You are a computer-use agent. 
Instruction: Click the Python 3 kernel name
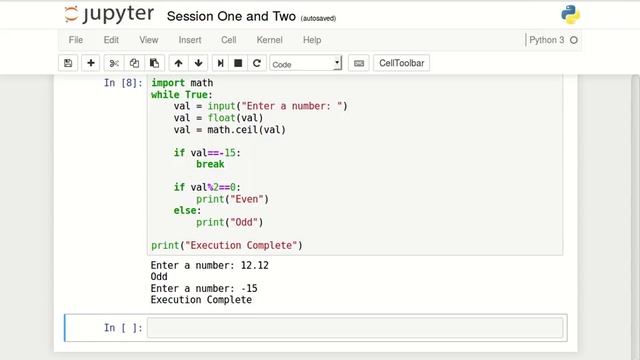[x=547, y=40]
